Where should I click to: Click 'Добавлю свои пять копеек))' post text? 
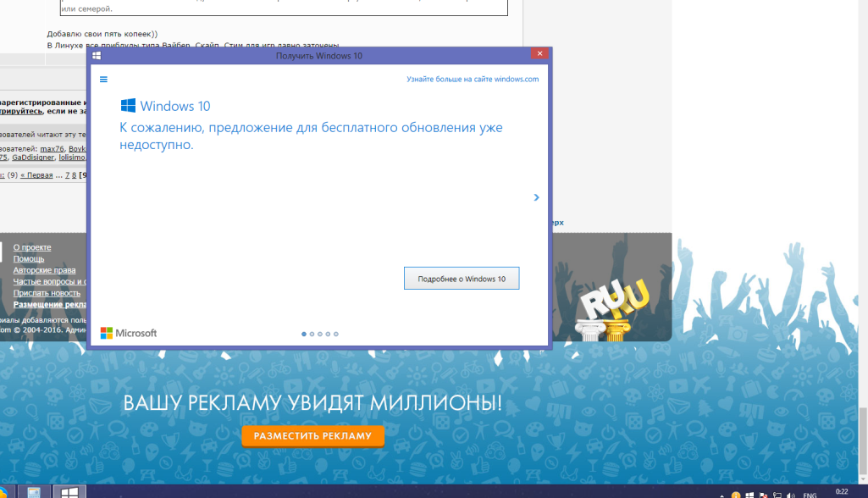(x=102, y=34)
